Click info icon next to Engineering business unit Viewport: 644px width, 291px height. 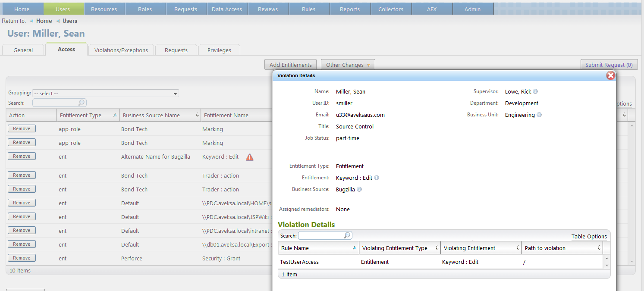(539, 115)
